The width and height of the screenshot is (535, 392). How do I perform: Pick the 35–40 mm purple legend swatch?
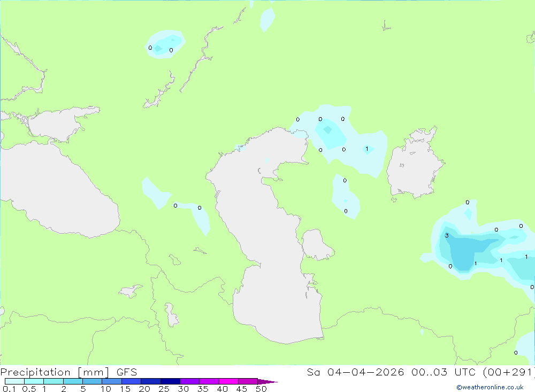pyautogui.click(x=209, y=381)
